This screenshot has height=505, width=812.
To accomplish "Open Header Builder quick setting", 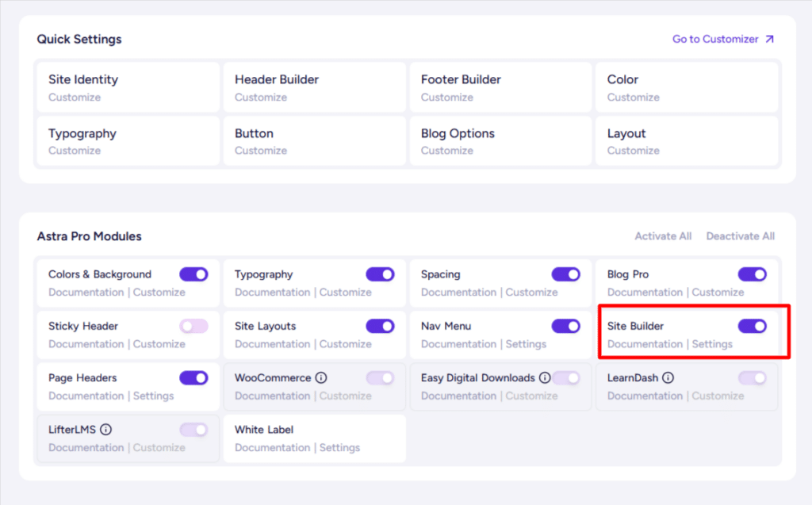I will point(314,87).
